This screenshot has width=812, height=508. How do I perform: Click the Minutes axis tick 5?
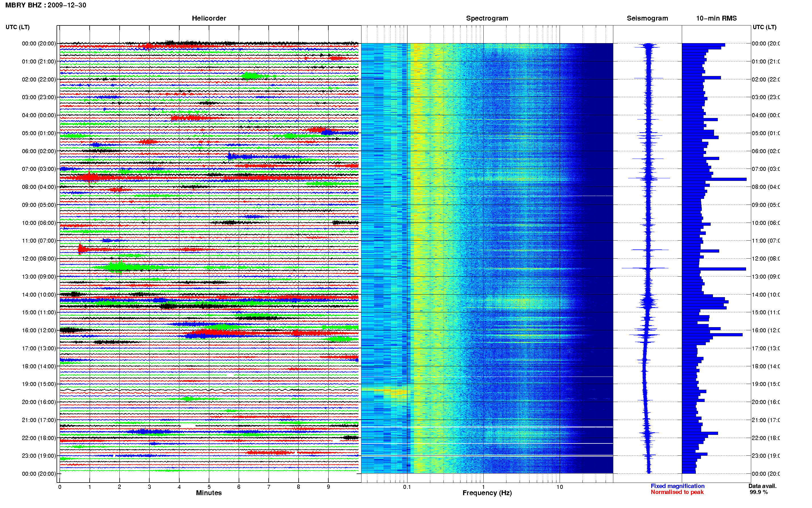click(209, 487)
